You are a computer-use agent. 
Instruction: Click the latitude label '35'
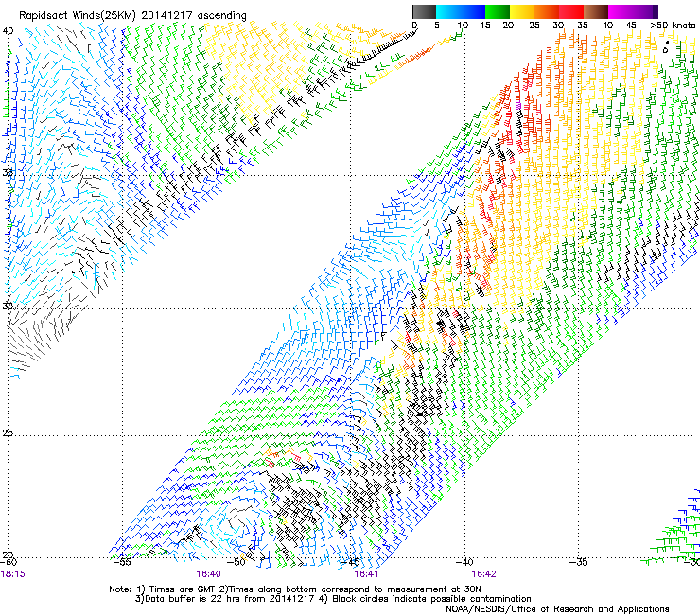pyautogui.click(x=8, y=173)
